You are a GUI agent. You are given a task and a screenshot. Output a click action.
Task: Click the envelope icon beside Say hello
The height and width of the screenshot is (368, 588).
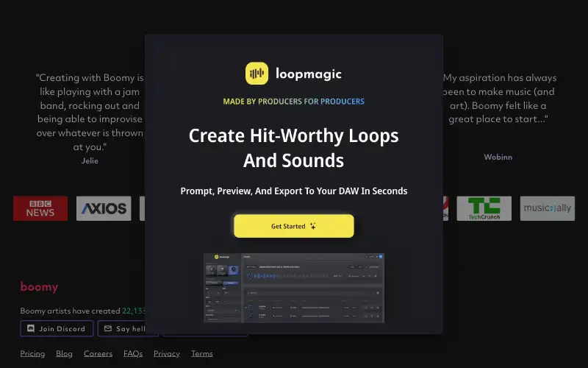(x=108, y=328)
